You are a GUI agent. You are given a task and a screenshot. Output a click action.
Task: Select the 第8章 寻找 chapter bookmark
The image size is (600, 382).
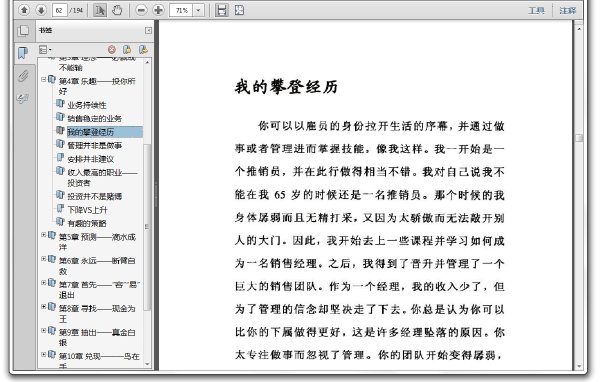pyautogui.click(x=97, y=313)
